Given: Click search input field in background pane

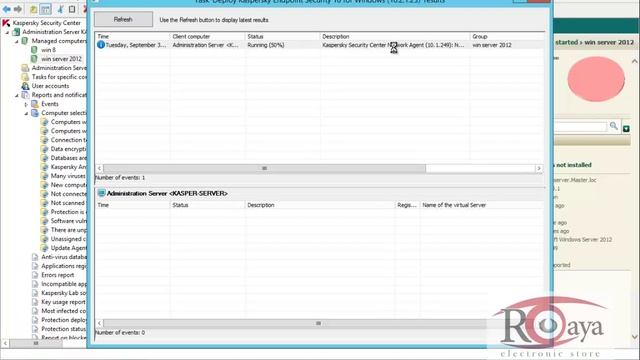Looking at the screenshot, I should pos(580,127).
